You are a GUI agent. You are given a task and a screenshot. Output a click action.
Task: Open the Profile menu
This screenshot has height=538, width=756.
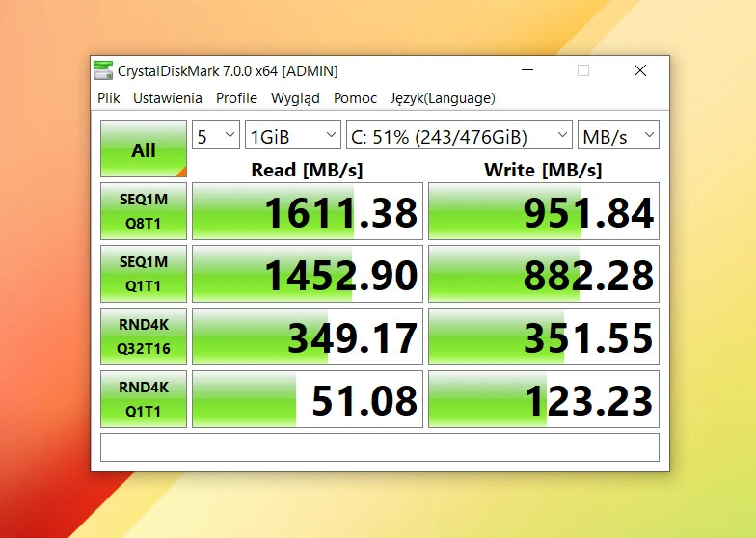point(236,98)
